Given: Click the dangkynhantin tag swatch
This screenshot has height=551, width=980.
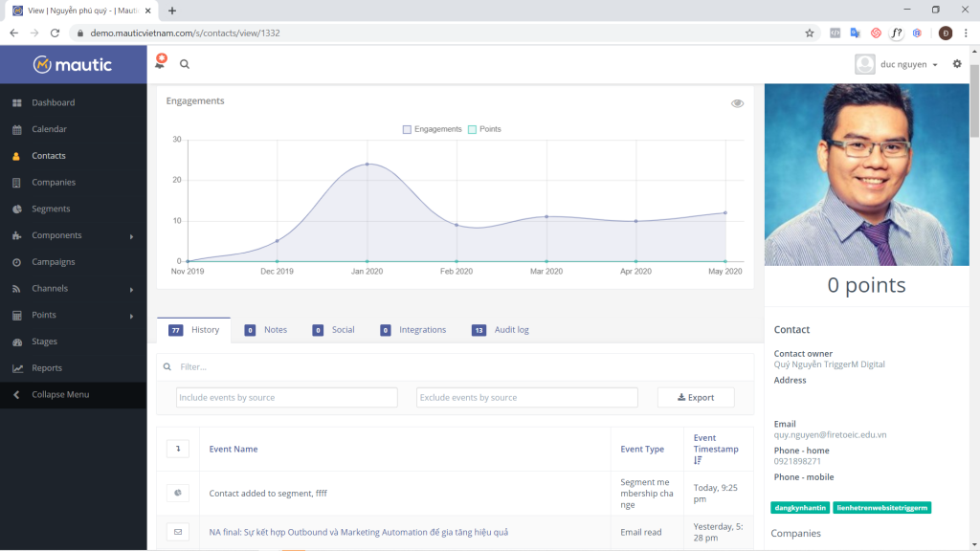Looking at the screenshot, I should (800, 508).
